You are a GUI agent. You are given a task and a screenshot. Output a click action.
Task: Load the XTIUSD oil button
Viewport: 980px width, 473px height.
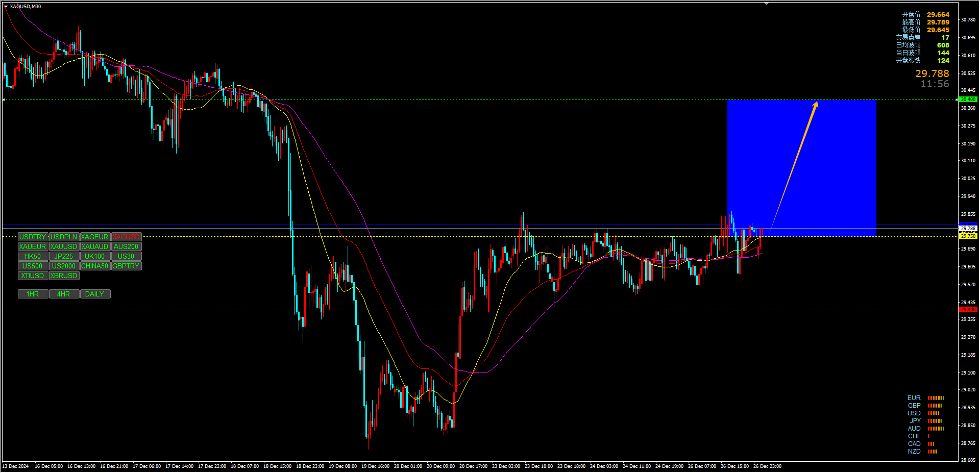click(x=33, y=276)
